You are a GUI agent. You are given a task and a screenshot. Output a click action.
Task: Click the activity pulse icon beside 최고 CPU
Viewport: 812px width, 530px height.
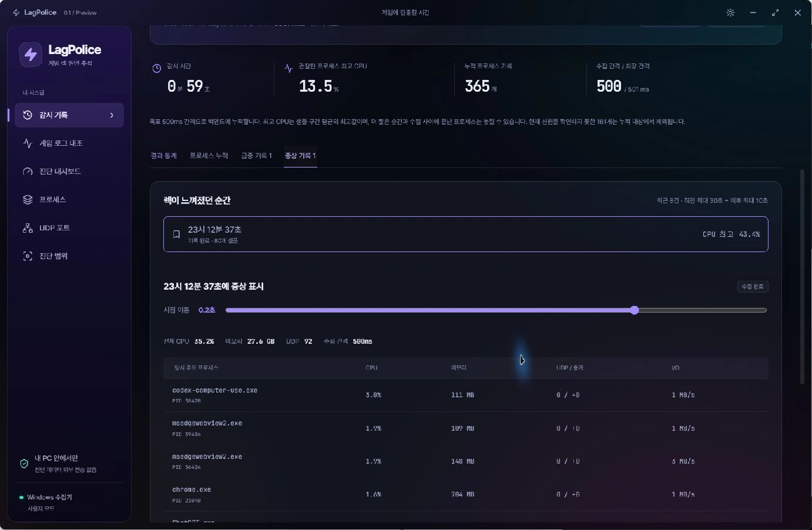click(288, 69)
